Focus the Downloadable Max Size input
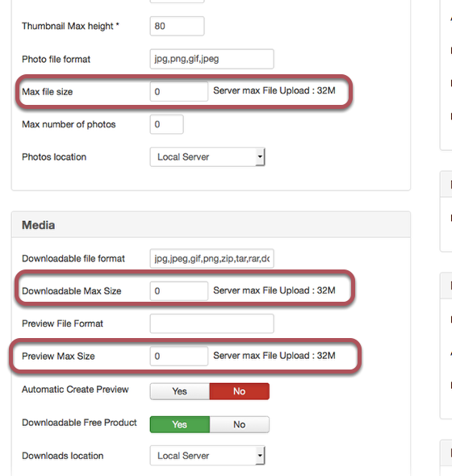The image size is (452, 476). tap(179, 291)
